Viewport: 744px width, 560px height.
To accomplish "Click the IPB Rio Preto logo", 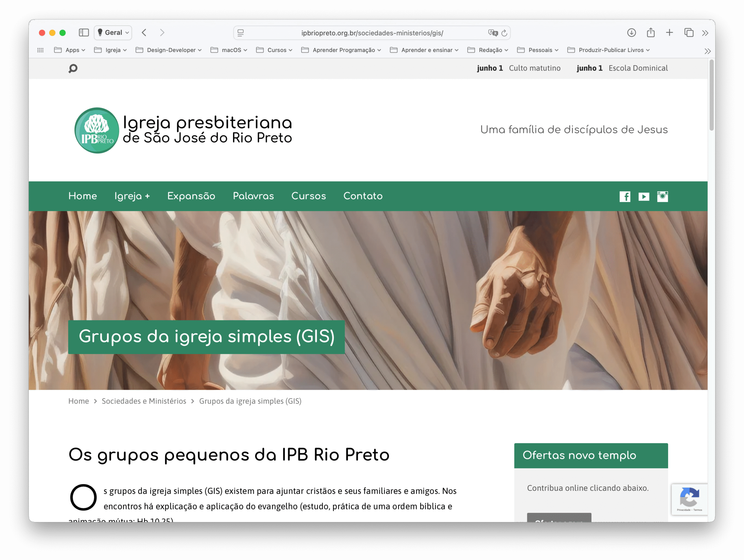I will pyautogui.click(x=97, y=130).
